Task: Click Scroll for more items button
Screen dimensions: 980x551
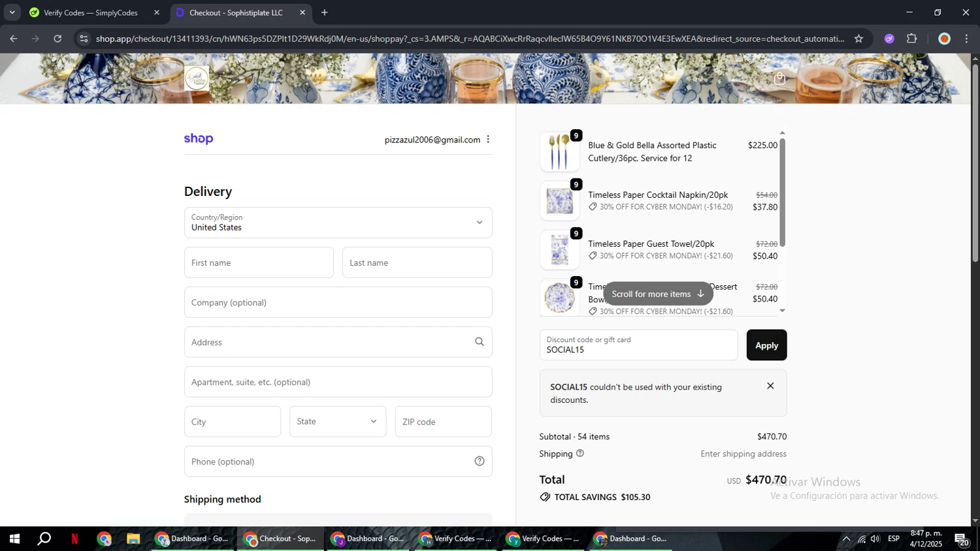Action: (x=657, y=294)
